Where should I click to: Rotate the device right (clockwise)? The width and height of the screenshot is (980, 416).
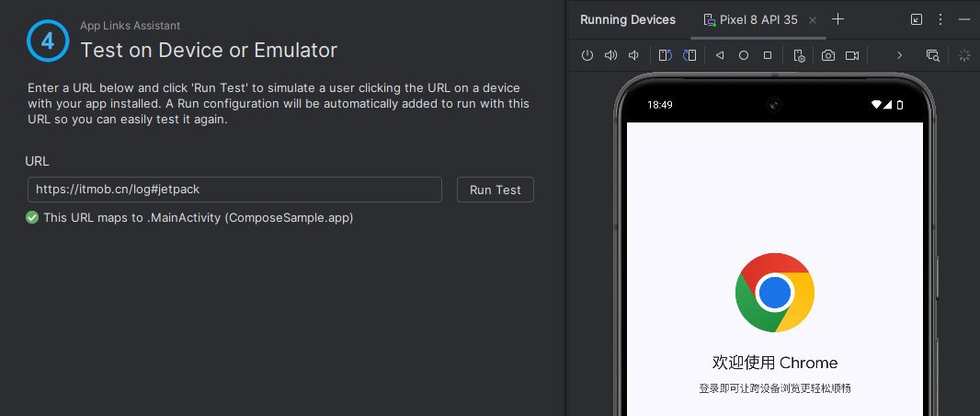click(689, 55)
